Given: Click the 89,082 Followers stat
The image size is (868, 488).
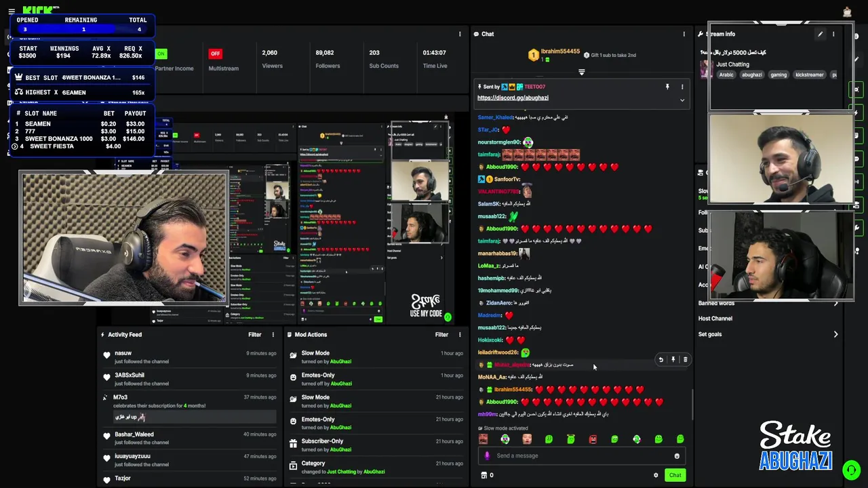Looking at the screenshot, I should (x=328, y=59).
